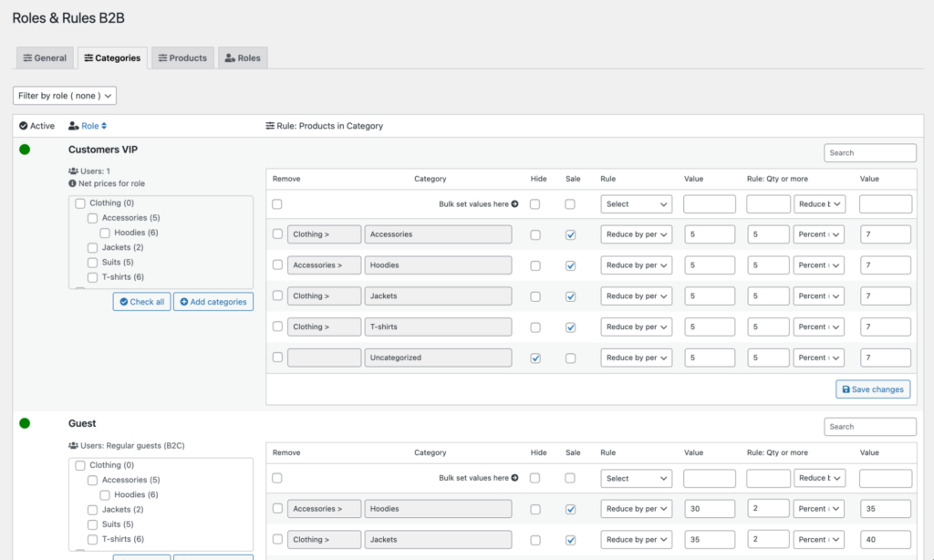Click the 'Net prices for role' text
Screen dimensions: 934x560
pos(111,183)
